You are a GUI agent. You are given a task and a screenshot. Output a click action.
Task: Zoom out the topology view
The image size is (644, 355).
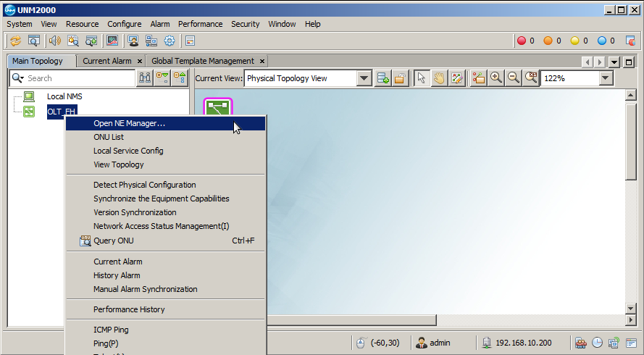514,78
